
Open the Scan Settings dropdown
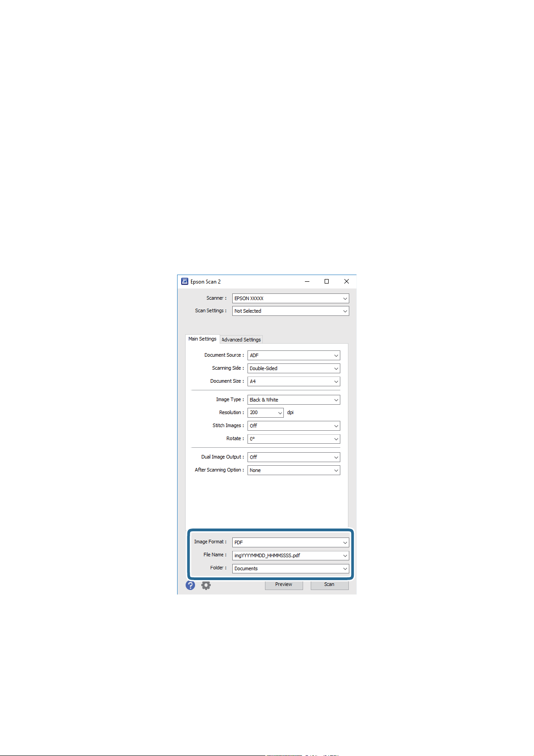[x=291, y=311]
